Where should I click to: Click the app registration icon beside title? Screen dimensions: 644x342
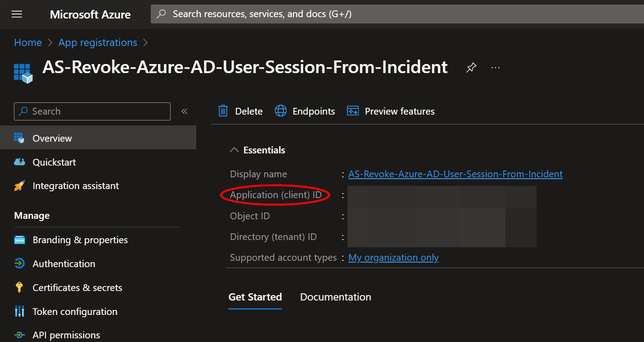(x=23, y=73)
